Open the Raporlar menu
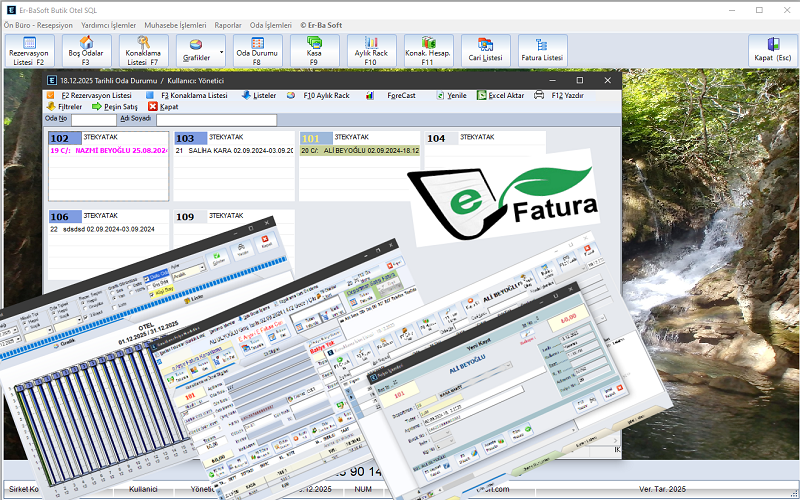Viewport: 800px width, 500px height. (x=229, y=24)
